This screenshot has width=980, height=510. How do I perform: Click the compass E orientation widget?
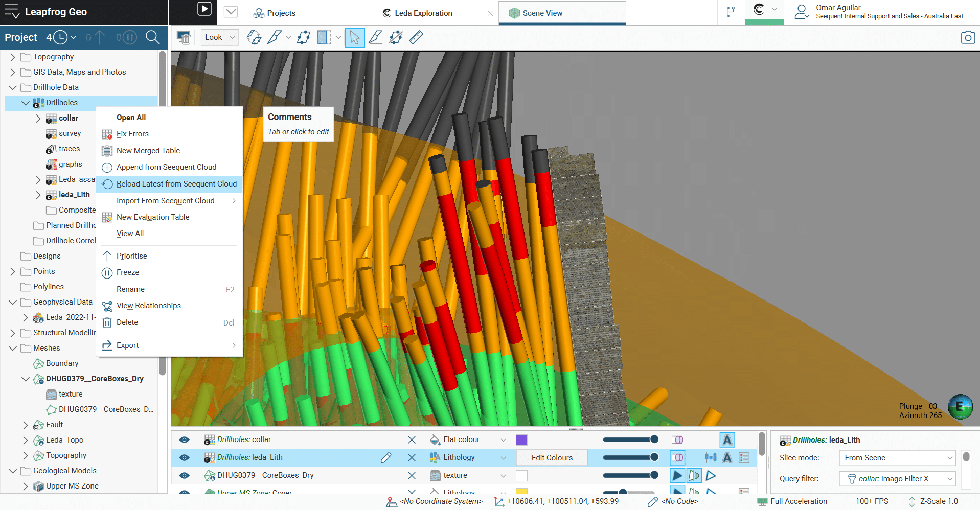click(x=960, y=407)
